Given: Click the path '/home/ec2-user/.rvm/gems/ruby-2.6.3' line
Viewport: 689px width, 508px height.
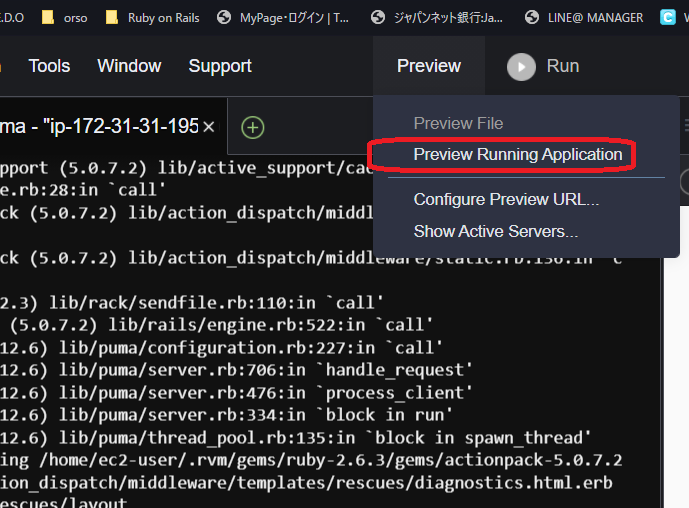Looking at the screenshot, I should click(x=311, y=460).
